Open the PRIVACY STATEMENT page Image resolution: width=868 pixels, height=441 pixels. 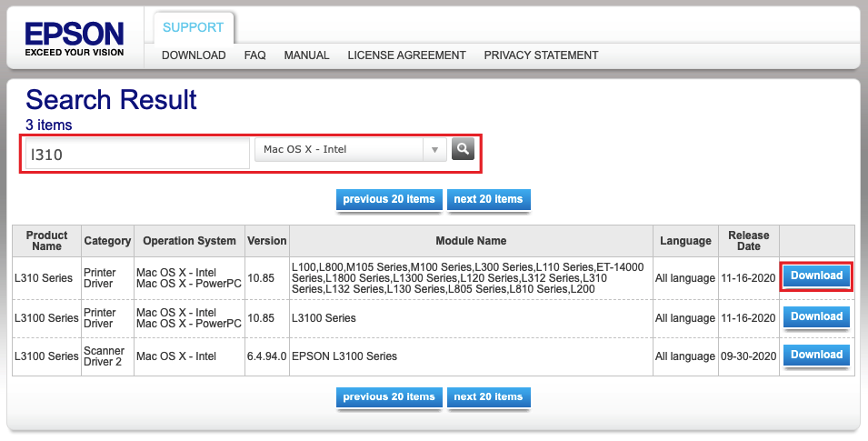541,55
